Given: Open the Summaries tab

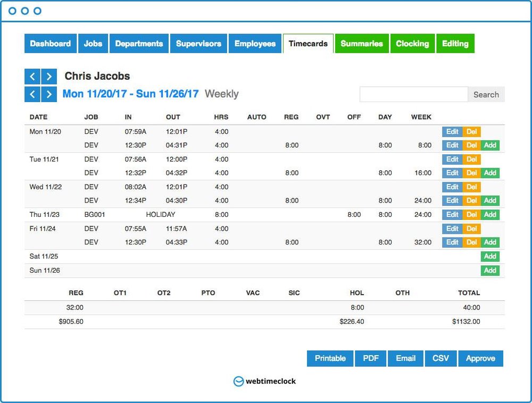Looking at the screenshot, I should tap(362, 44).
